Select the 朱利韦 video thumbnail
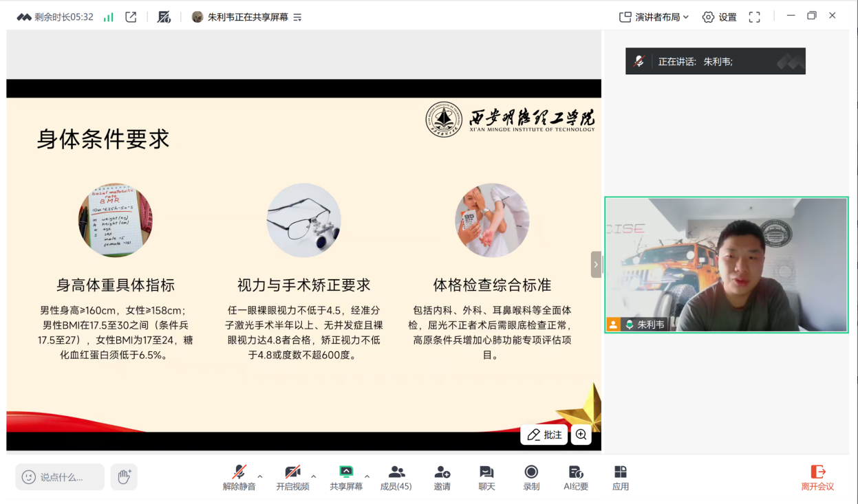This screenshot has width=858, height=504. click(726, 265)
